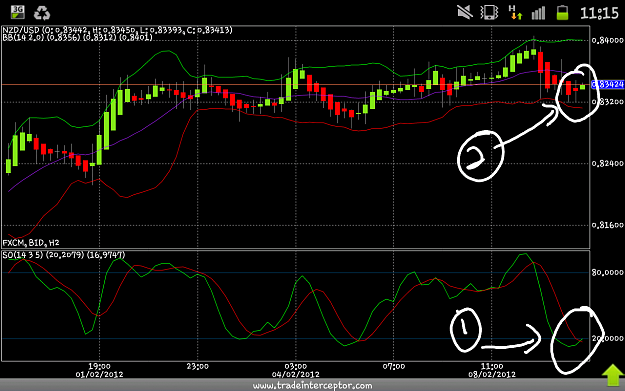Tap the 3G network status icon
This screenshot has height=391, width=625.
click(x=18, y=12)
